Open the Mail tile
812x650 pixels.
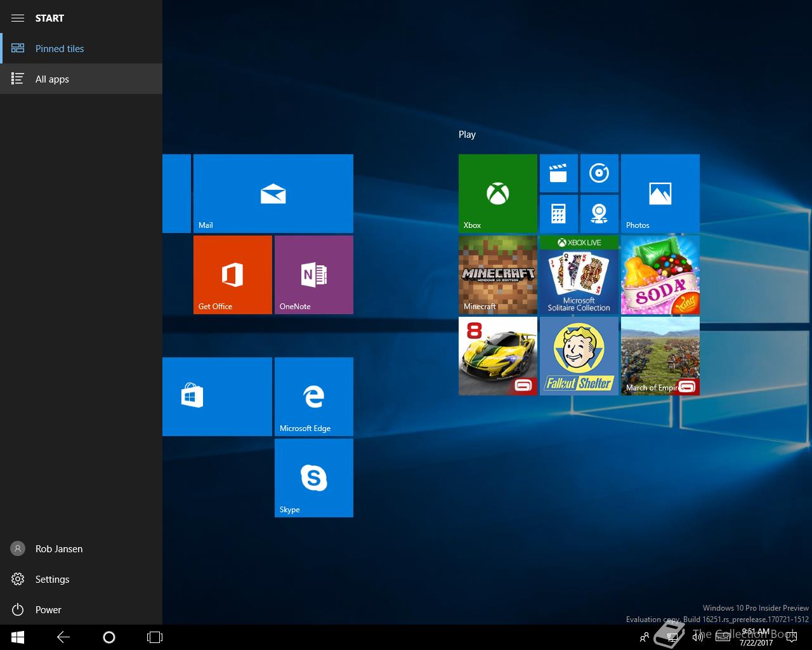tap(273, 194)
